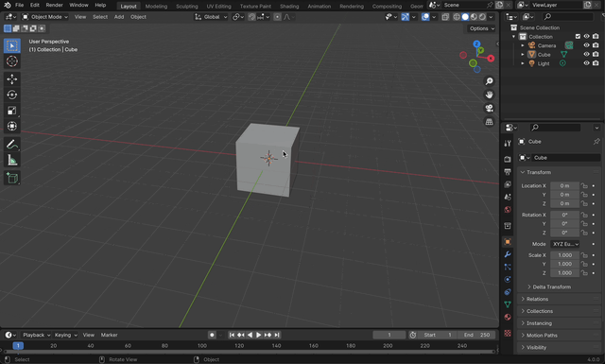Open the Material properties tab

pos(508,317)
